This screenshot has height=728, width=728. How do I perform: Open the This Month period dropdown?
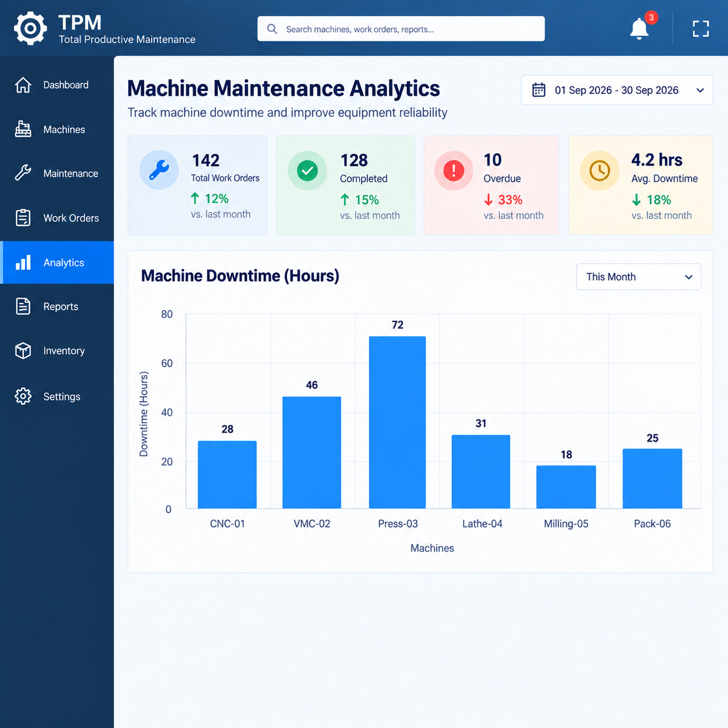click(639, 277)
